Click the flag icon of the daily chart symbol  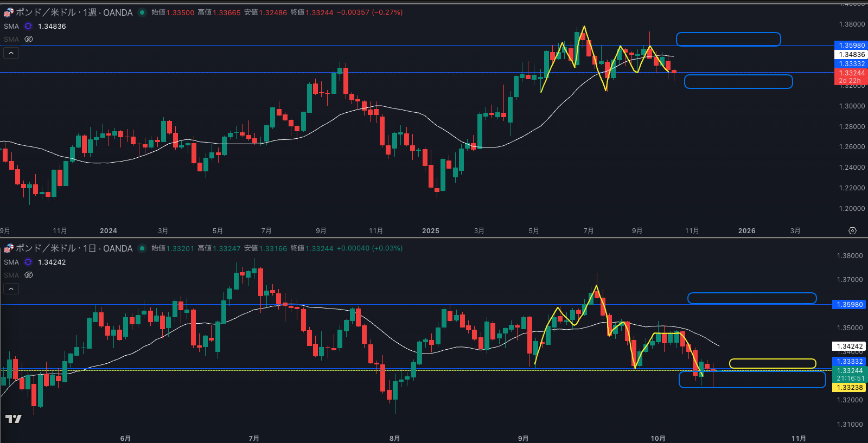9,248
